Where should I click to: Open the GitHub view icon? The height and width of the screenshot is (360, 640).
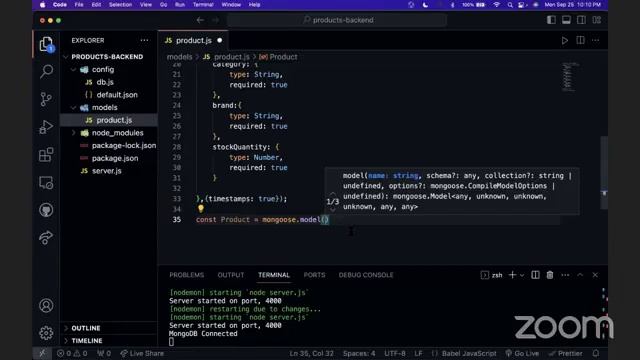pyautogui.click(x=46, y=210)
